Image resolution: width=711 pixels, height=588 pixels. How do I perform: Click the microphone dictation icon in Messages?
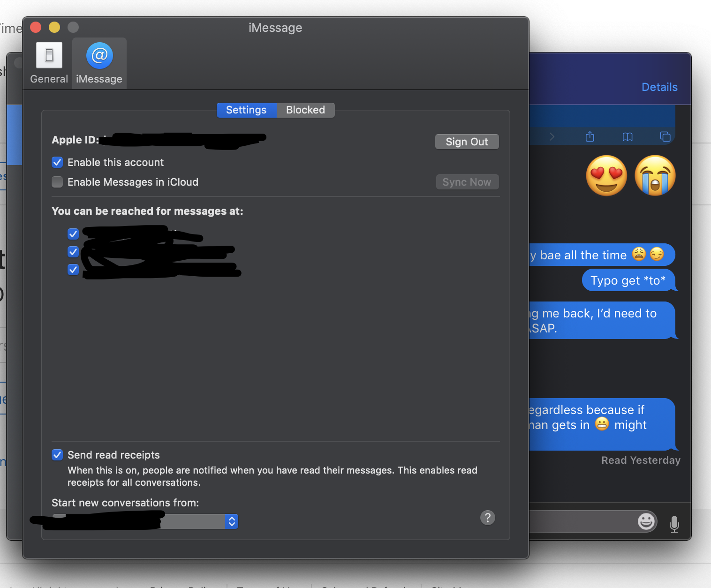[x=674, y=524]
